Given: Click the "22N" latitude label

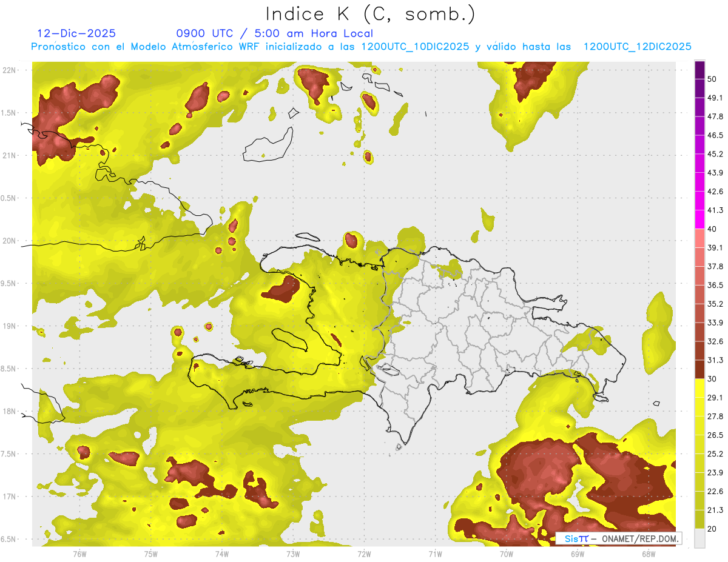Looking at the screenshot, I should [9, 70].
